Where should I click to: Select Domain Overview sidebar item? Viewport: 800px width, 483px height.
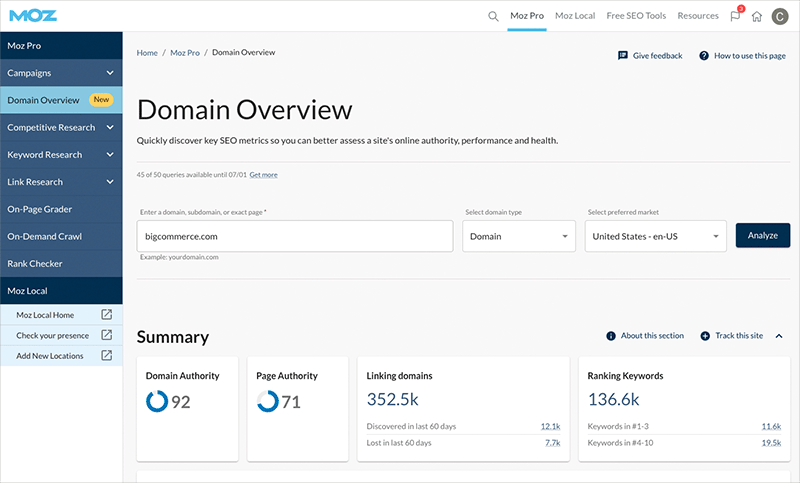[61, 100]
